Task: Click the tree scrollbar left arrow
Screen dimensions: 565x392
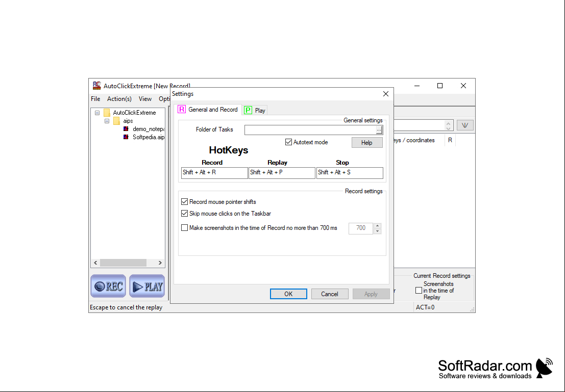Action: tap(95, 263)
